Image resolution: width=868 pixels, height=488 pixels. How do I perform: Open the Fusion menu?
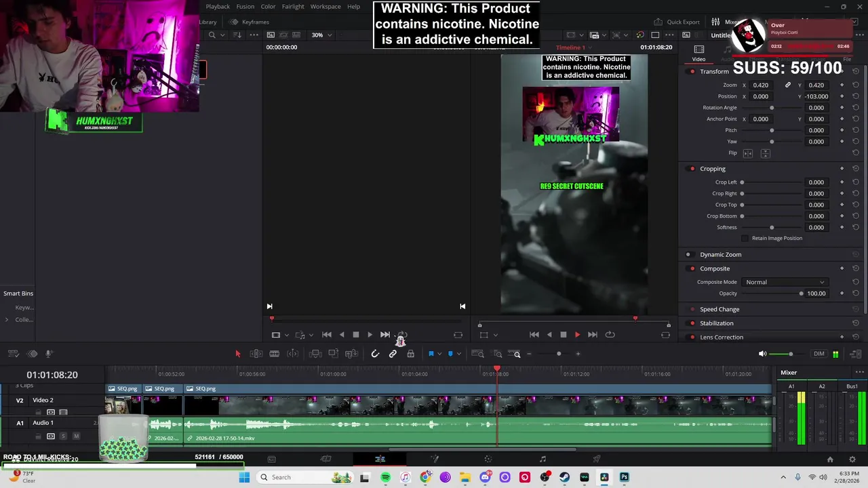click(x=245, y=6)
